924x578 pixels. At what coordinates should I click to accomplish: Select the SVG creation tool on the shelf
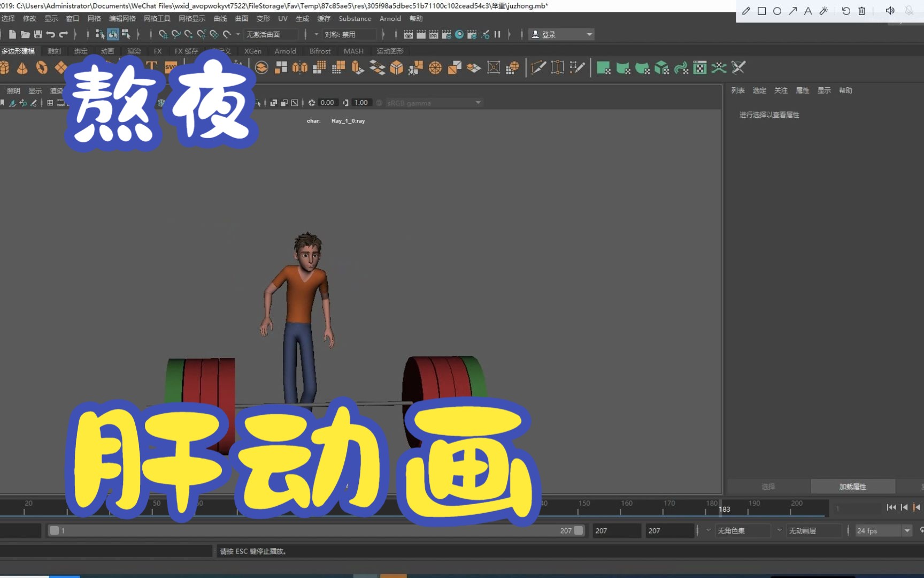[x=171, y=66]
